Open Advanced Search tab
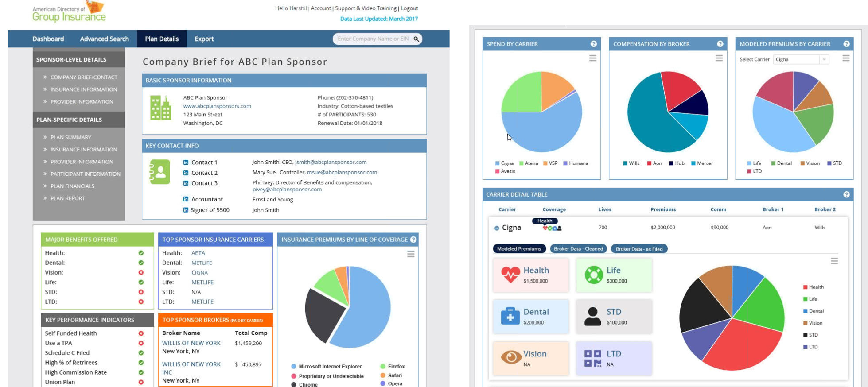This screenshot has height=387, width=868. [104, 39]
